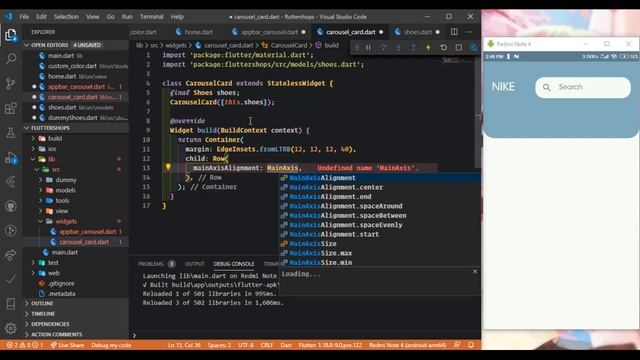Image resolution: width=640 pixels, height=360 pixels.
Task: Click Live Share in the status bar
Action: 67,345
